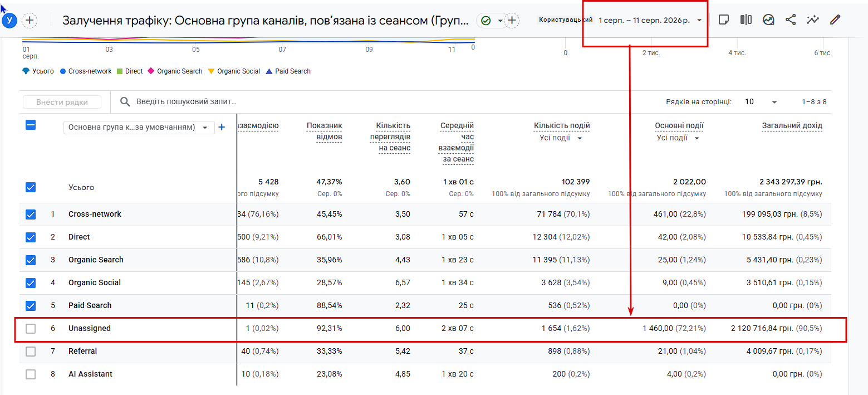Check the Unassigned row checkbox
The image size is (868, 395).
click(x=31, y=328)
